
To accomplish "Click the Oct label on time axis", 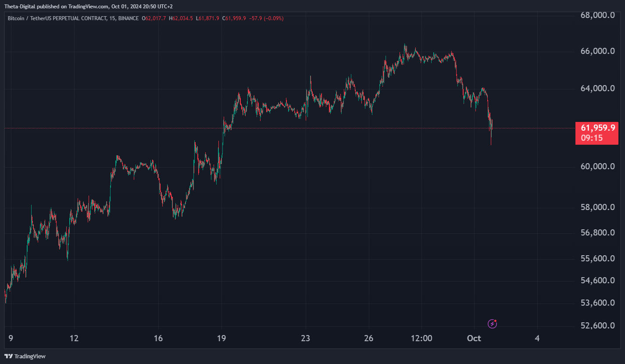I will 474,338.
